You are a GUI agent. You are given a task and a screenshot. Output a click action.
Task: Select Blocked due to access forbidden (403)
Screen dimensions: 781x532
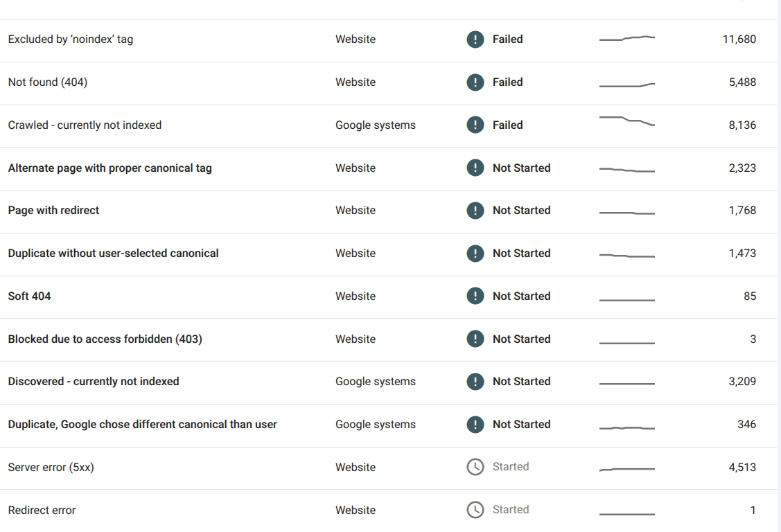[x=105, y=339]
